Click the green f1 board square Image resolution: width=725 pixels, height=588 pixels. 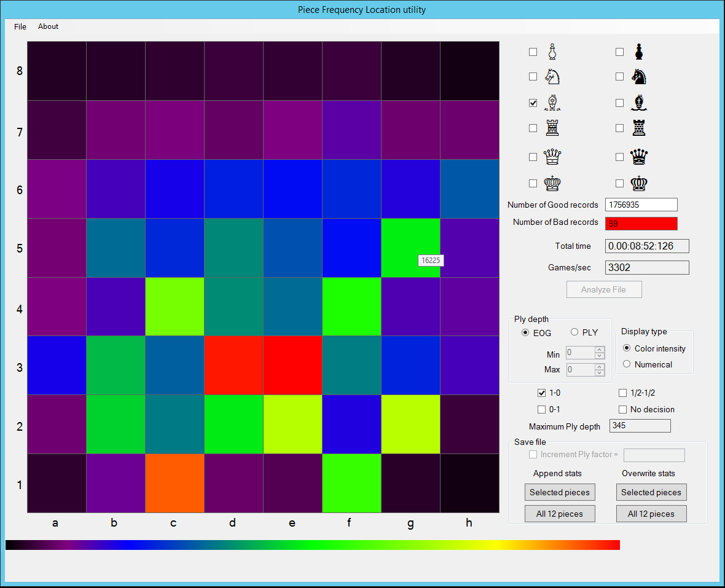(351, 483)
